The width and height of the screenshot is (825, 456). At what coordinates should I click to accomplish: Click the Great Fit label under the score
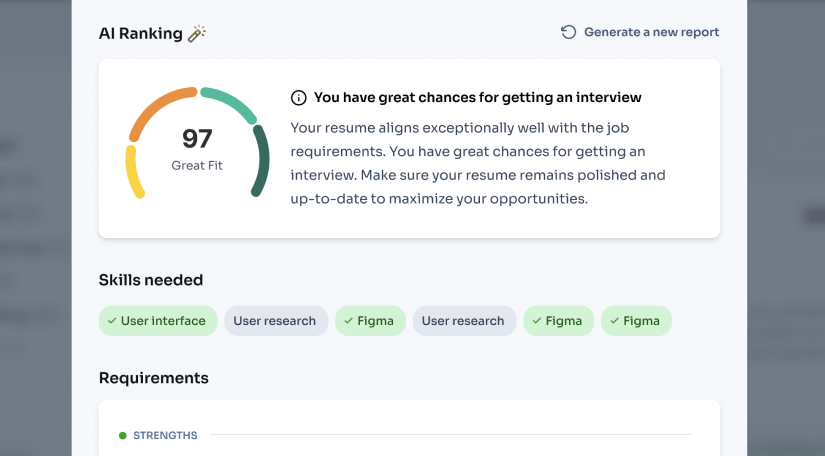pos(197,165)
